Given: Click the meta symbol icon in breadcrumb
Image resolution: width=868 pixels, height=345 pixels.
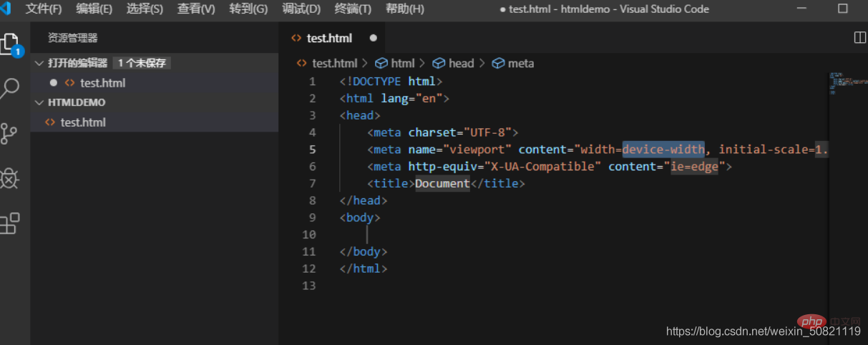Looking at the screenshot, I should pos(498,63).
